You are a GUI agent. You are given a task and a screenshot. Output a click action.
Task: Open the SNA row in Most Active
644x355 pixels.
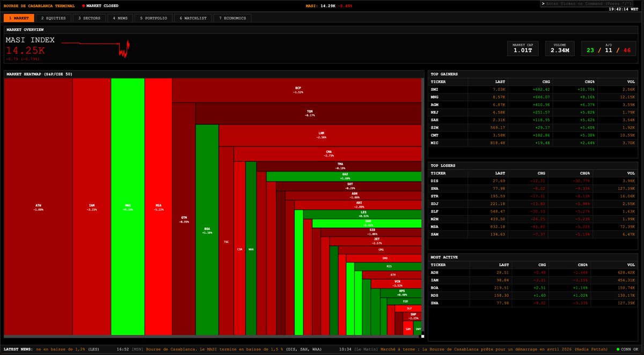click(x=534, y=304)
